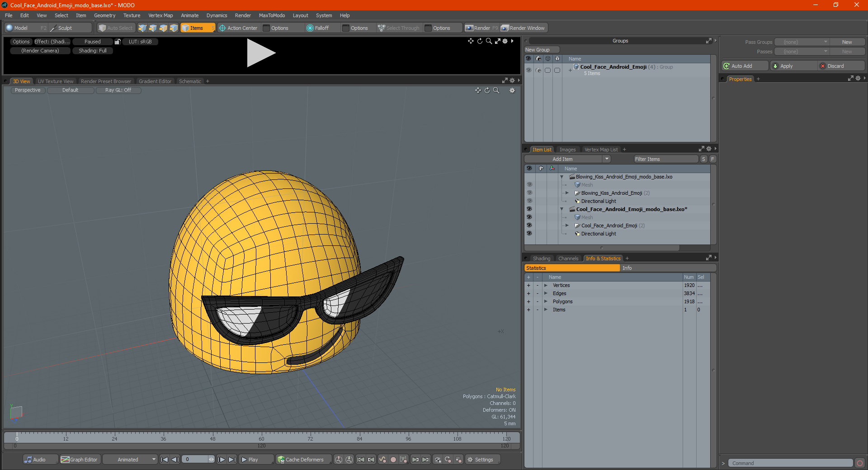
Task: Click the Falloff tool icon
Action: point(310,28)
